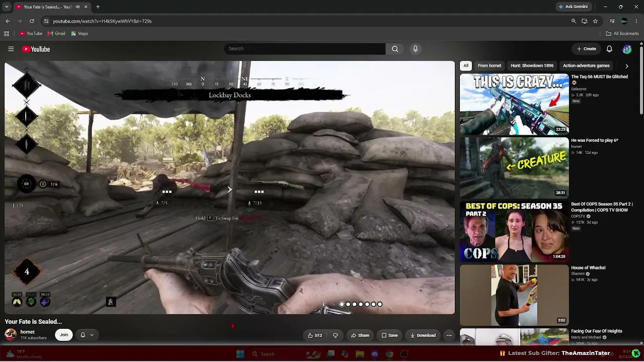The height and width of the screenshot is (362, 644).
Task: Close the Your Fate is Sealed tab
Action: (86, 7)
